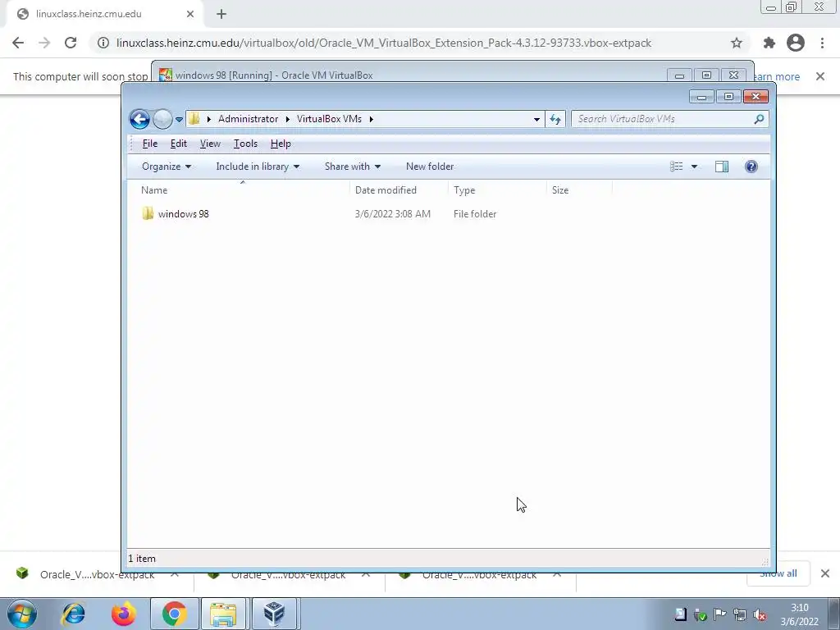Click the folder icon in address bar
This screenshot has width=840, height=630.
click(x=194, y=119)
